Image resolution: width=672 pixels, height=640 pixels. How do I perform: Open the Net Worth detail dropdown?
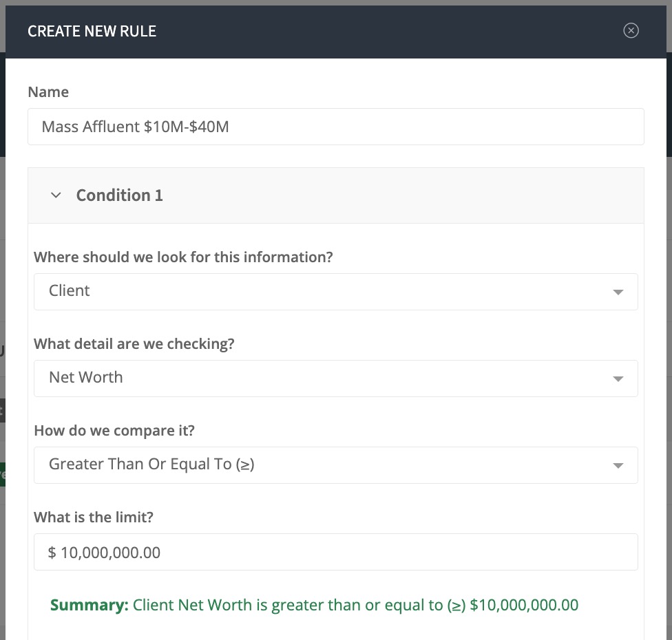tap(335, 378)
